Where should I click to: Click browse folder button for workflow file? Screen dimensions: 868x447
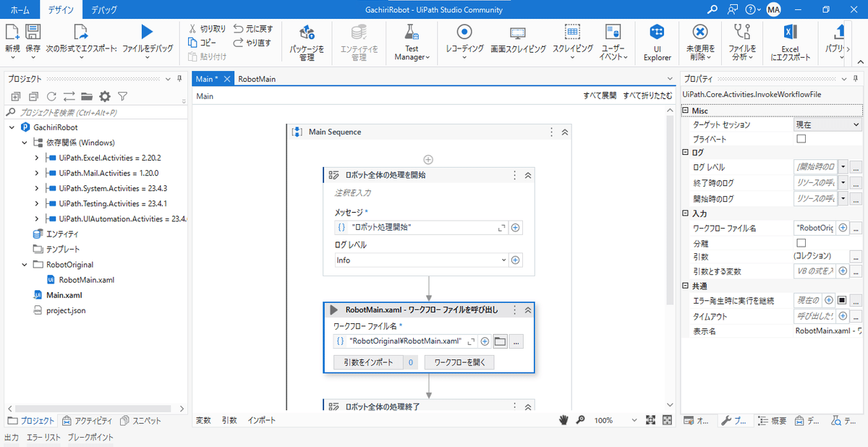pyautogui.click(x=501, y=341)
